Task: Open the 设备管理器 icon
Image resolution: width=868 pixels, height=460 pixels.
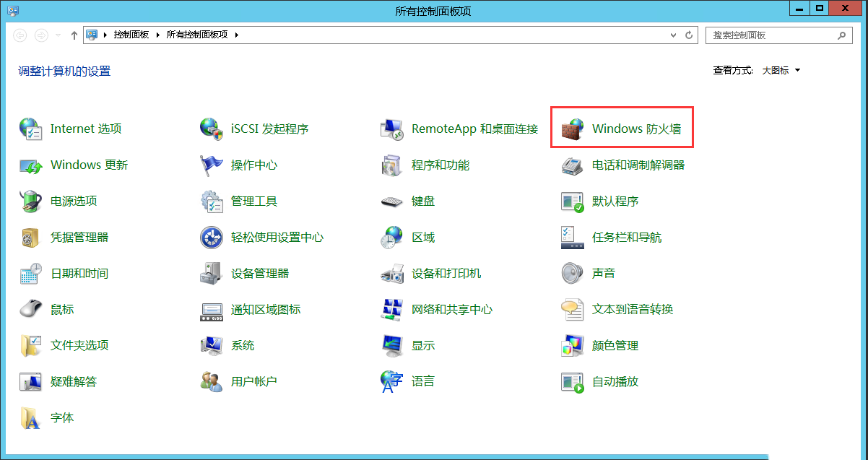Action: [211, 273]
